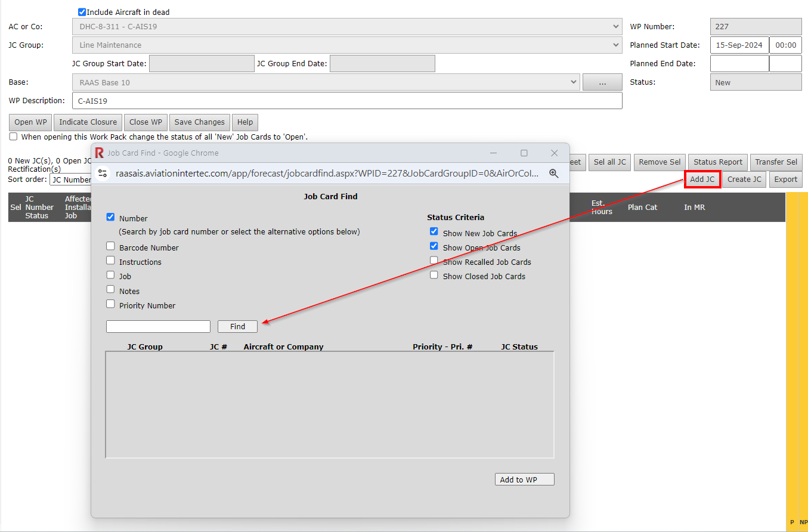Screen dimensions: 808x532
Task: Enable the Barcode Number search option
Action: [x=110, y=246]
